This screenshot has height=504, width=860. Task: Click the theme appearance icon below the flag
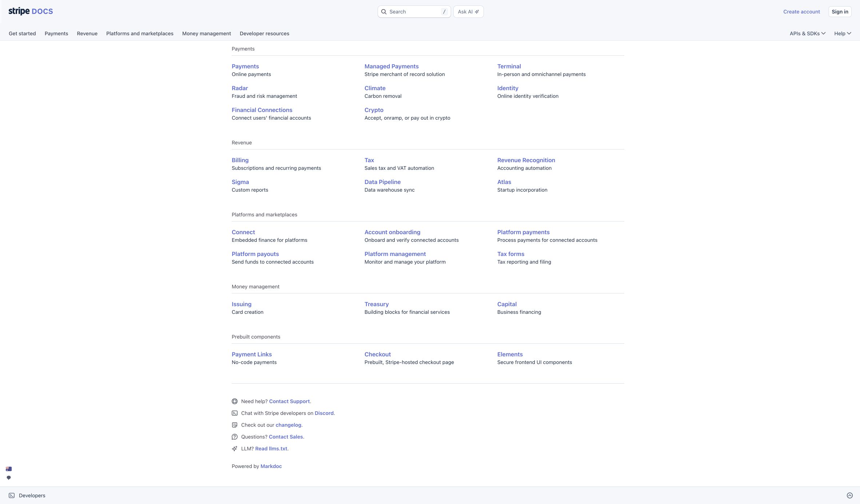pyautogui.click(x=9, y=478)
